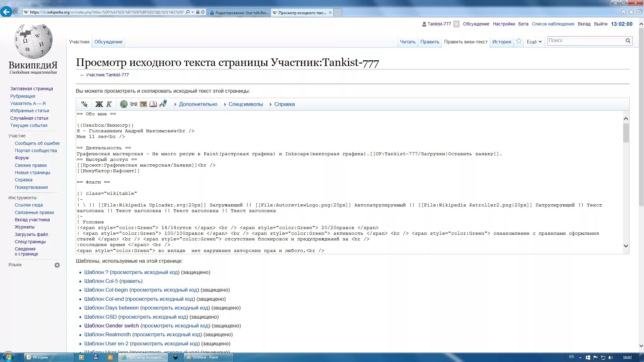Image resolution: width=644 pixels, height=362 pixels.
Task: Open the Обсуждение namespace tab
Action: pos(108,42)
